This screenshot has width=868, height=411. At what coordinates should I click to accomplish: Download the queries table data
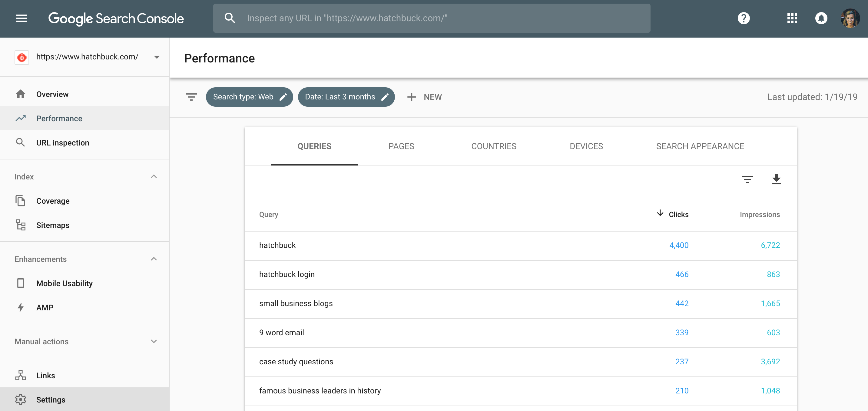[x=776, y=179]
